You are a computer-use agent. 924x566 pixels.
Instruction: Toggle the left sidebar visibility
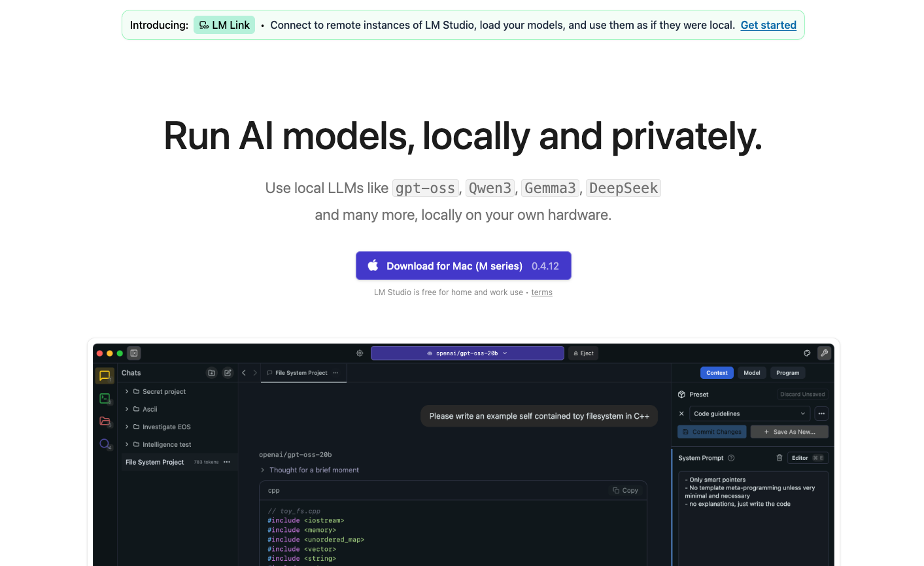[133, 353]
